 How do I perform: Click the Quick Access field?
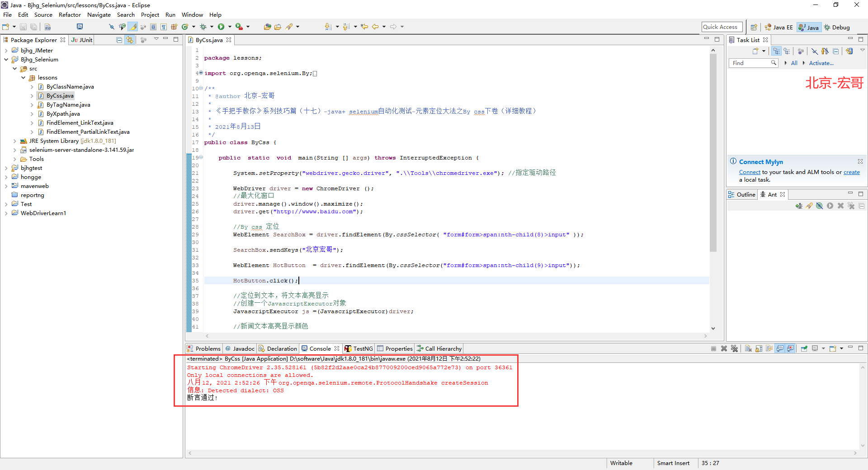point(722,27)
